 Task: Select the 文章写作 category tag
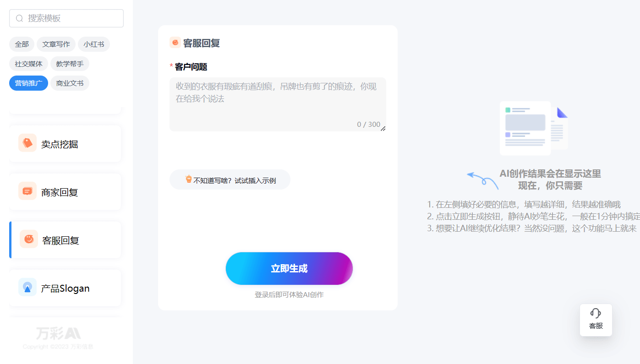56,44
